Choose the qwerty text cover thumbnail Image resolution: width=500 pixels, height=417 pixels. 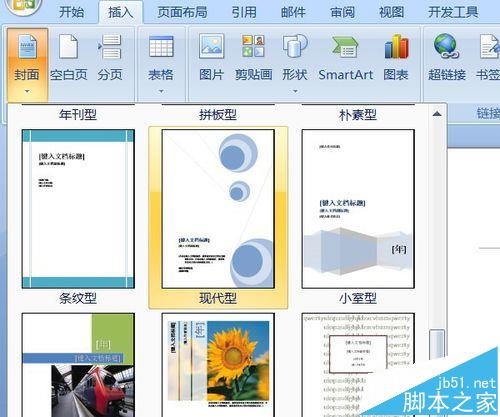click(358, 365)
